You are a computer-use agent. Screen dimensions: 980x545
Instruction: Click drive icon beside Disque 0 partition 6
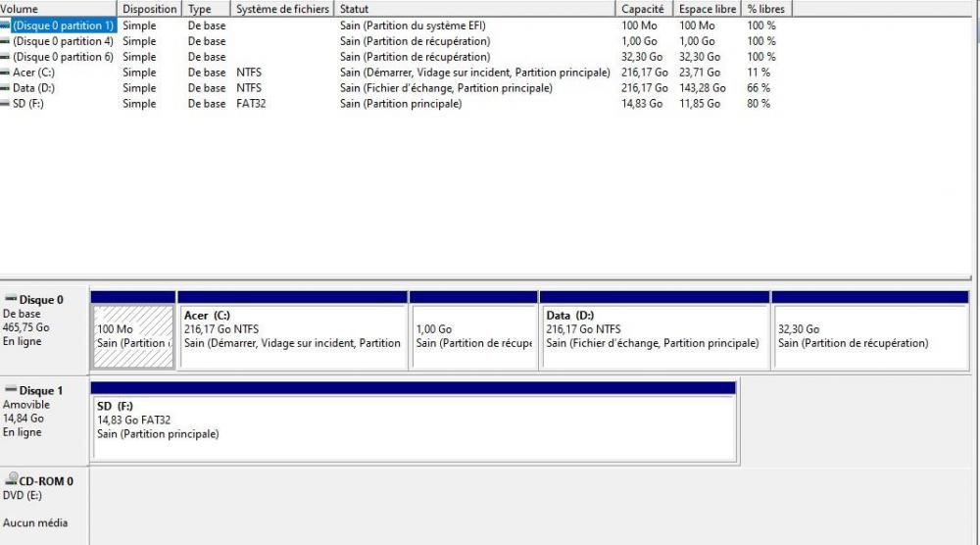coord(5,57)
